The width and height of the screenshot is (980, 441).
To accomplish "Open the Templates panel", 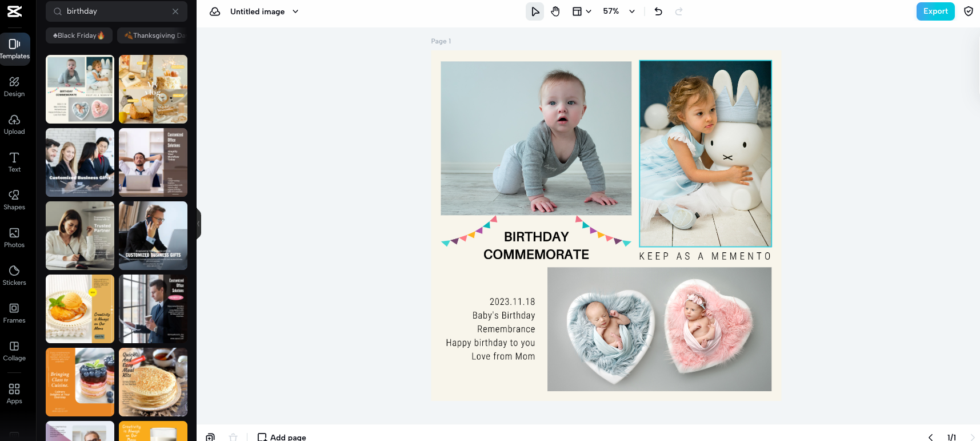I will 15,49.
